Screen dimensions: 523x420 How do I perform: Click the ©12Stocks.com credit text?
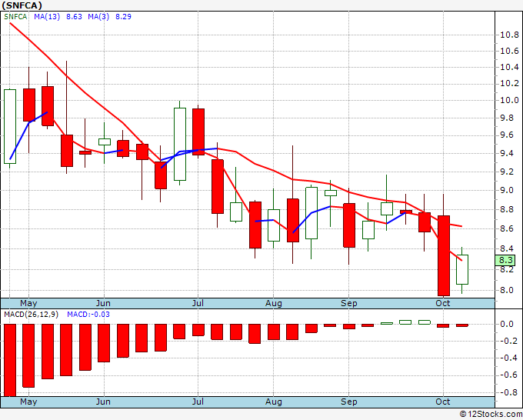coord(491,414)
